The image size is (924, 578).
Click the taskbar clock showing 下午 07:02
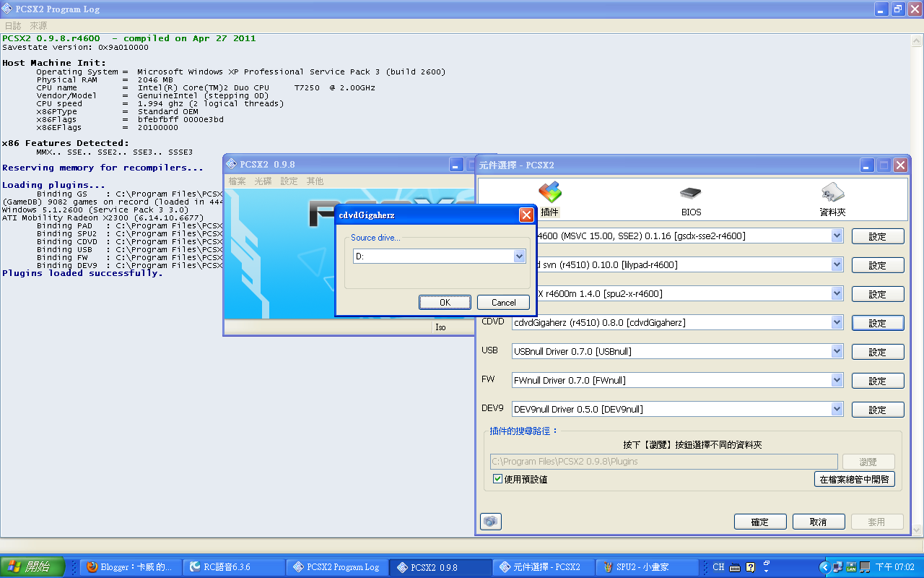(x=894, y=567)
